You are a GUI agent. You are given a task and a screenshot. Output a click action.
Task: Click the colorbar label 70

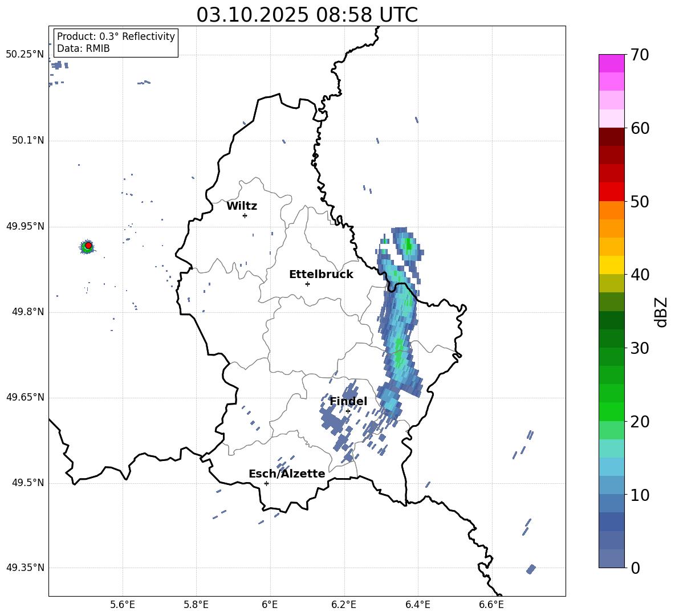[640, 55]
